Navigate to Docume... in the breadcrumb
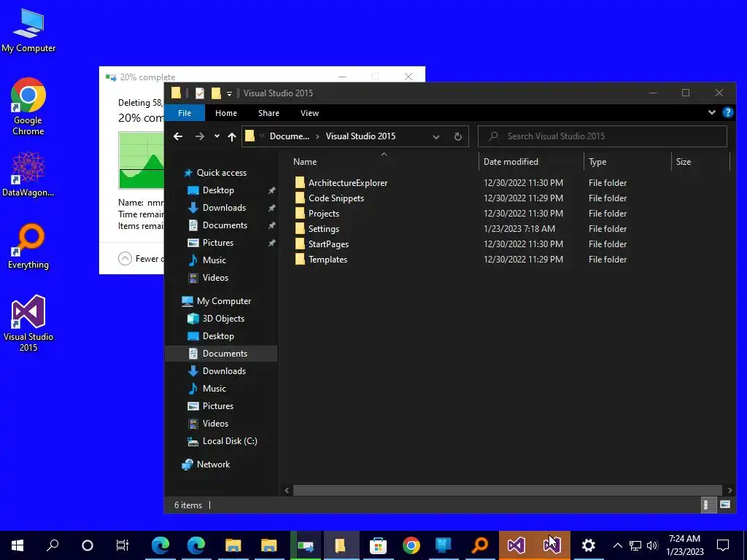 289,136
